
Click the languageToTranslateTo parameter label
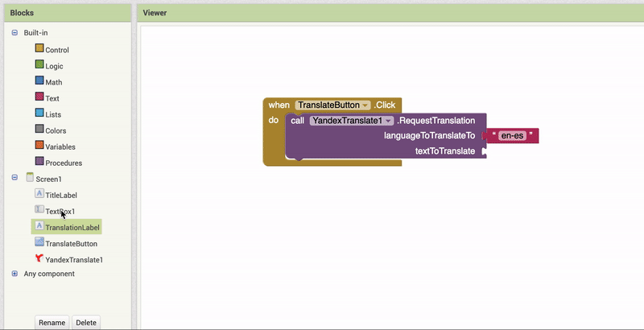430,136
